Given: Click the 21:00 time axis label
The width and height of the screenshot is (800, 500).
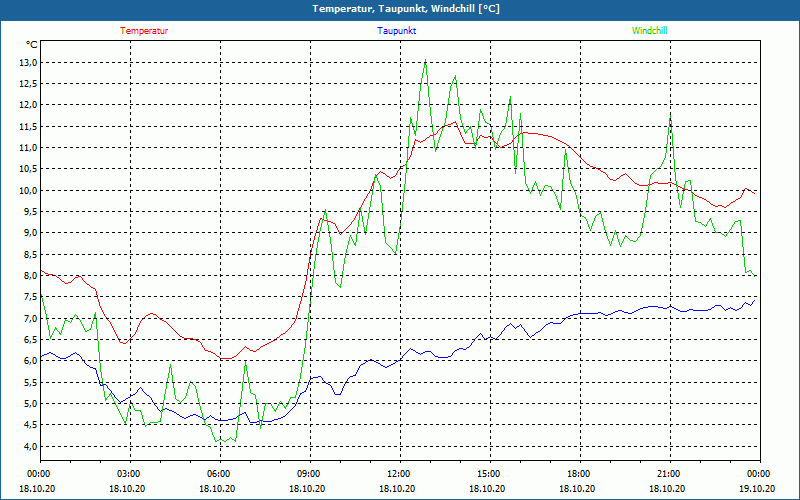Looking at the screenshot, I should [670, 474].
